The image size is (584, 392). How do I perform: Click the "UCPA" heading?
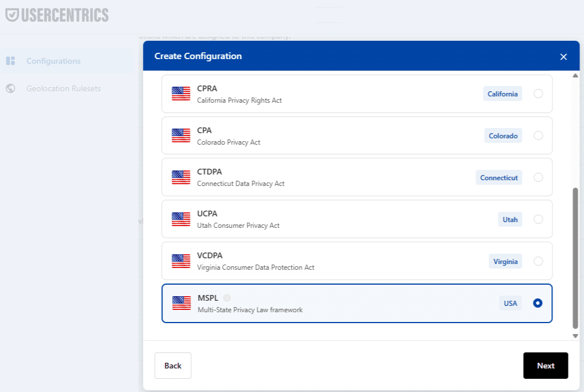(207, 214)
